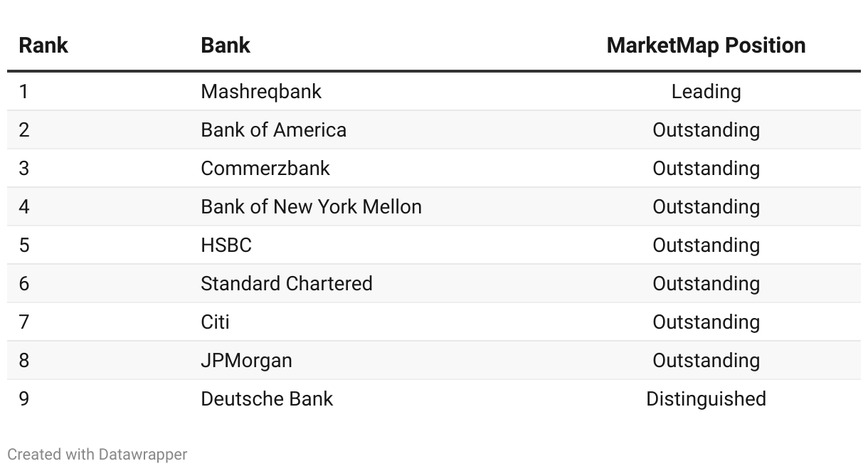Click rank number 5
Viewport: 868px width, 471px height.
click(x=24, y=245)
